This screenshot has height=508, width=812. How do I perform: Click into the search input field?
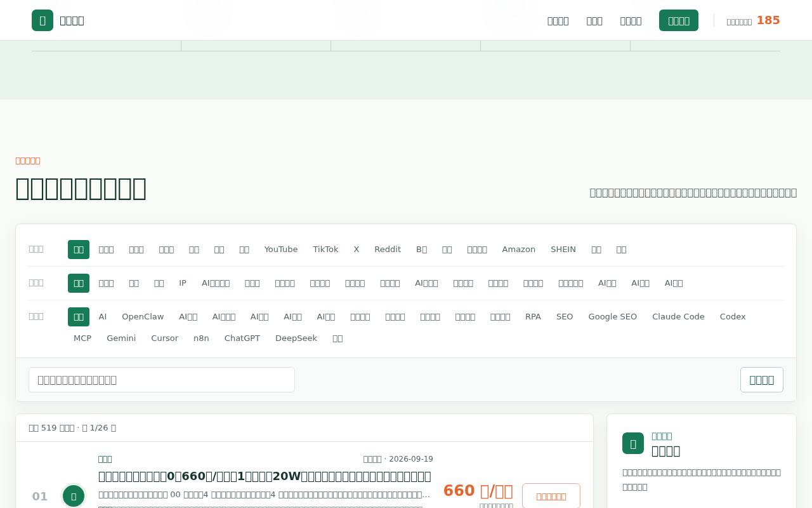pyautogui.click(x=162, y=380)
